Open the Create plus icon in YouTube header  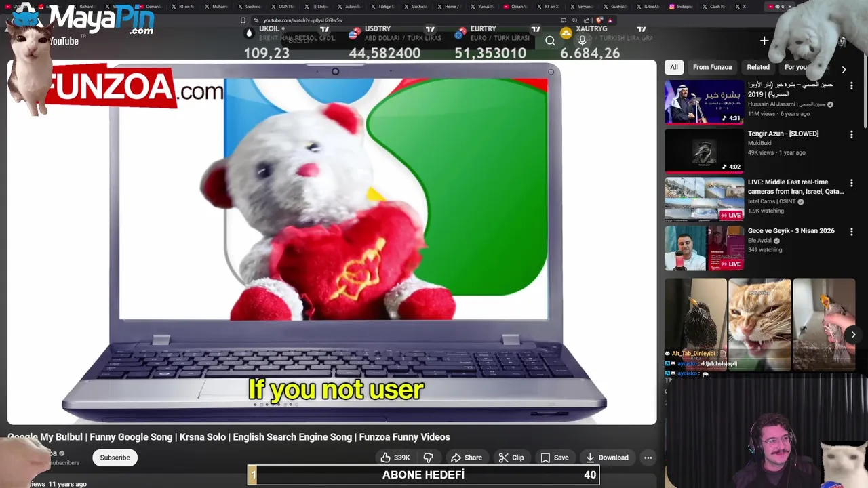point(764,41)
